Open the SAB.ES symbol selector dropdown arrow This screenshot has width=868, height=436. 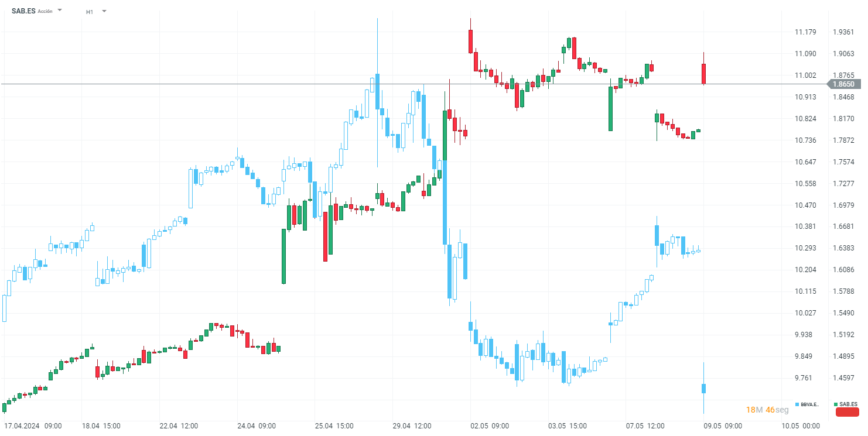60,11
